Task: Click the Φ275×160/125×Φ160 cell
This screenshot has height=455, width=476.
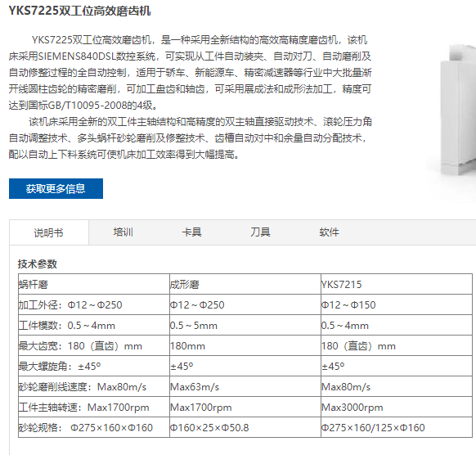Action: 397,427
